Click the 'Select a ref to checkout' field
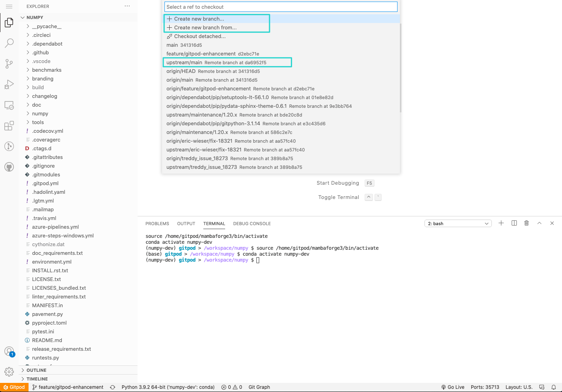 pyautogui.click(x=281, y=6)
